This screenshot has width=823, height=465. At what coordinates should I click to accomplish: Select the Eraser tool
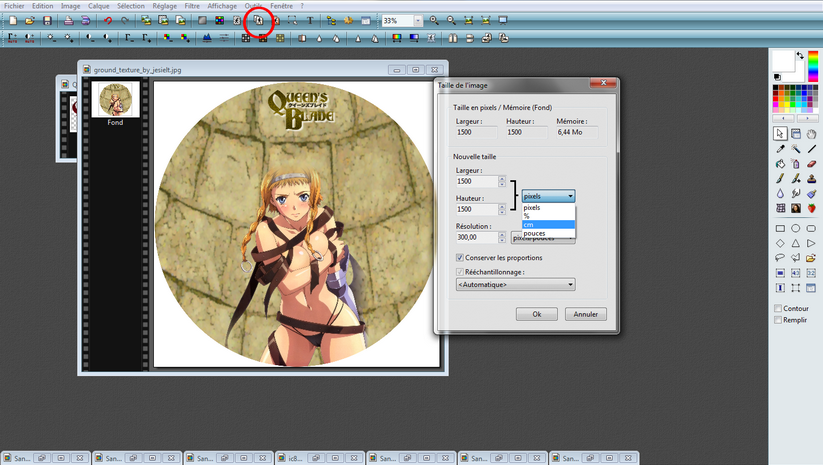(x=811, y=164)
